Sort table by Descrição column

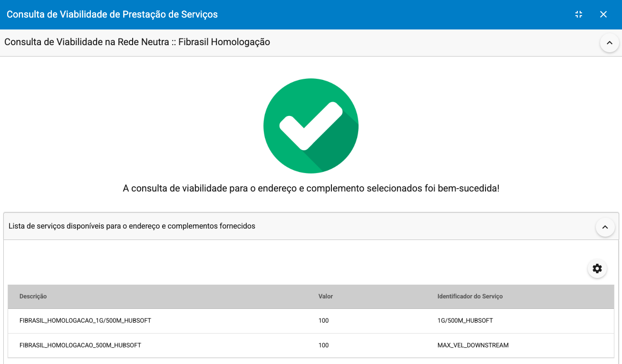32,296
